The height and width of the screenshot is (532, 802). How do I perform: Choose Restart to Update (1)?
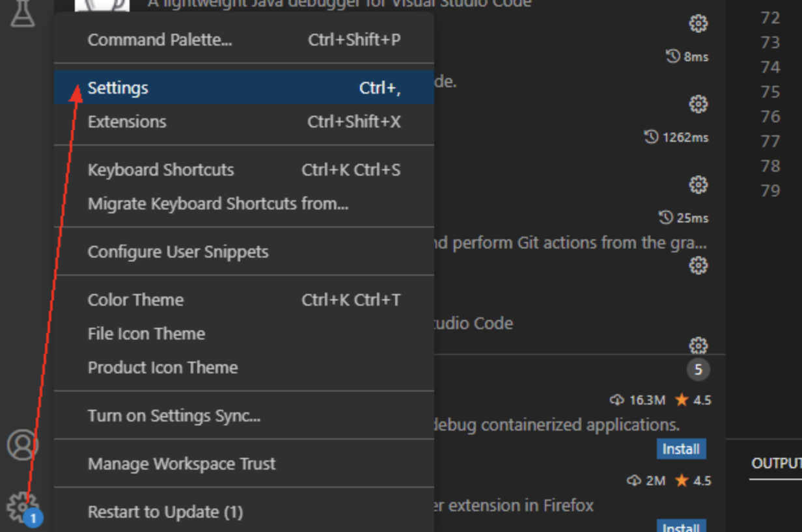coord(244,512)
